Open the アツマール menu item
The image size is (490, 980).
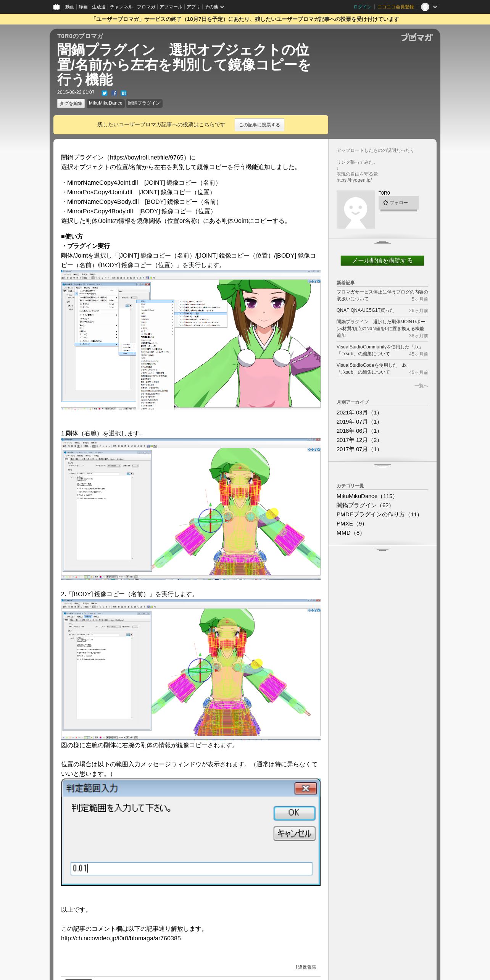(x=171, y=7)
